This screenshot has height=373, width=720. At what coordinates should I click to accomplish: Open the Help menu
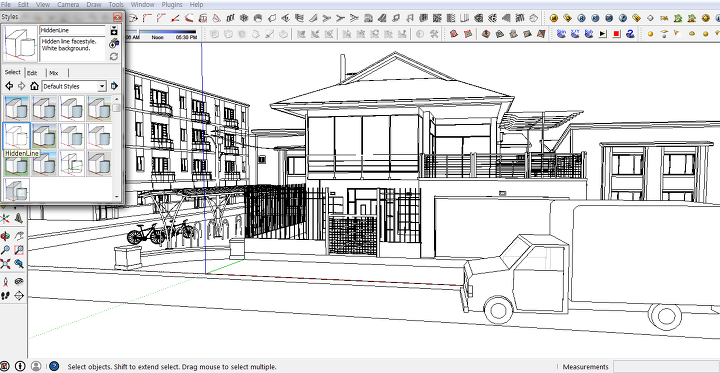(196, 4)
